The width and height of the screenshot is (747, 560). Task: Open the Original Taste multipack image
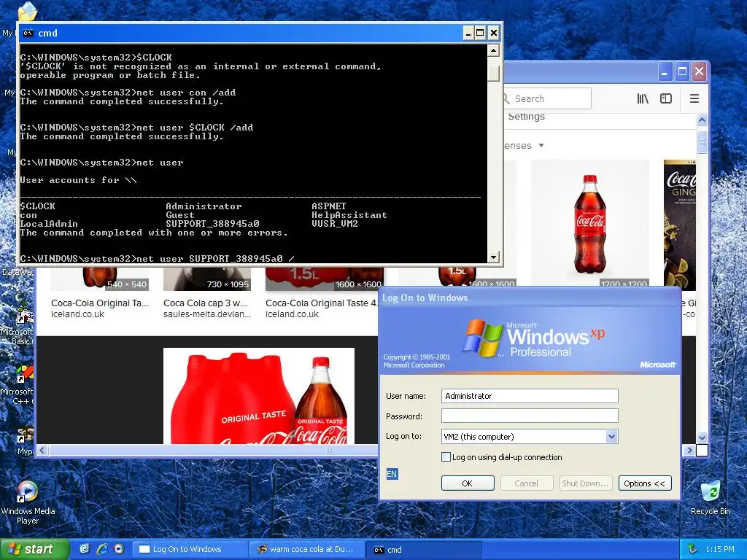tap(259, 396)
